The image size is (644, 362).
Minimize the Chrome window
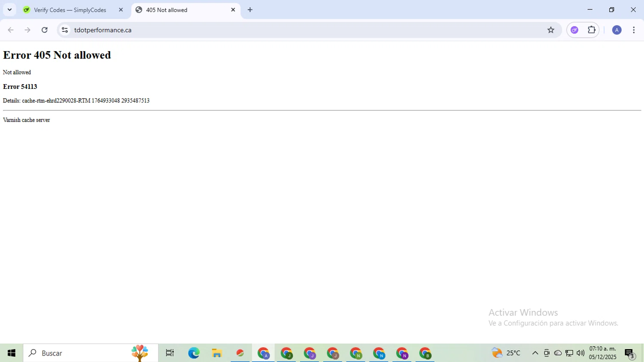tap(590, 9)
